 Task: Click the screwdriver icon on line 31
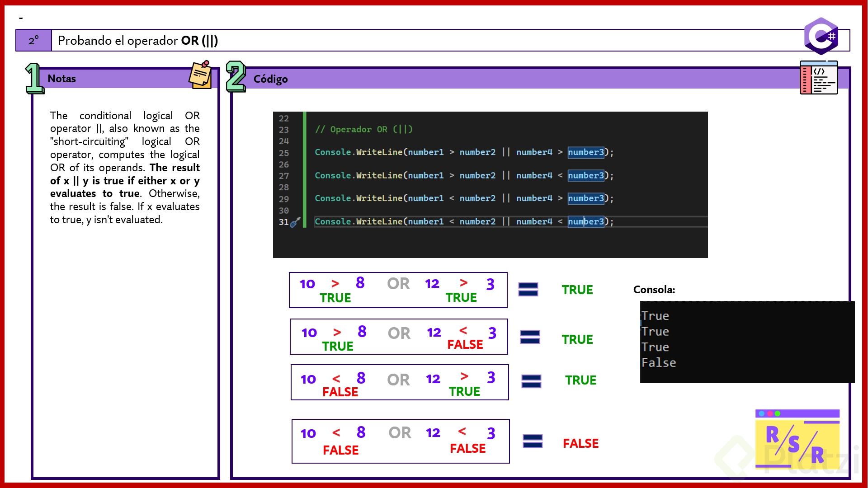[295, 222]
